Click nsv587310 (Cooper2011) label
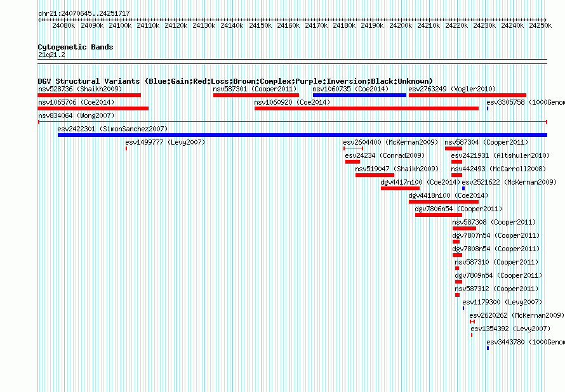565x392 pixels. pyautogui.click(x=496, y=262)
